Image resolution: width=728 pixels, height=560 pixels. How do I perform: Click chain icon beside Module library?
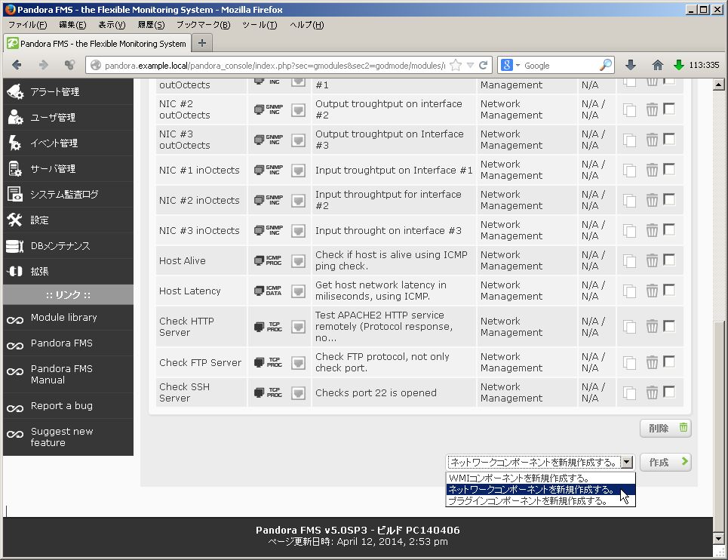[x=15, y=320]
